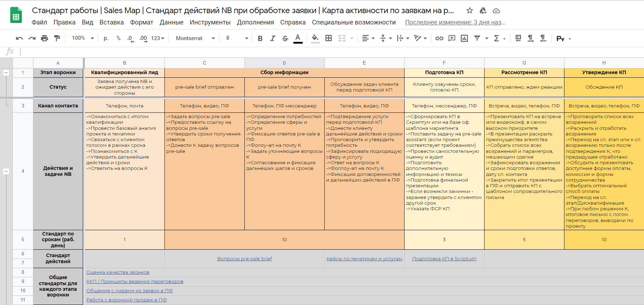Viewport: 644px width, 305px height.
Task: Open filter views dropdown arrow
Action: pos(487,38)
